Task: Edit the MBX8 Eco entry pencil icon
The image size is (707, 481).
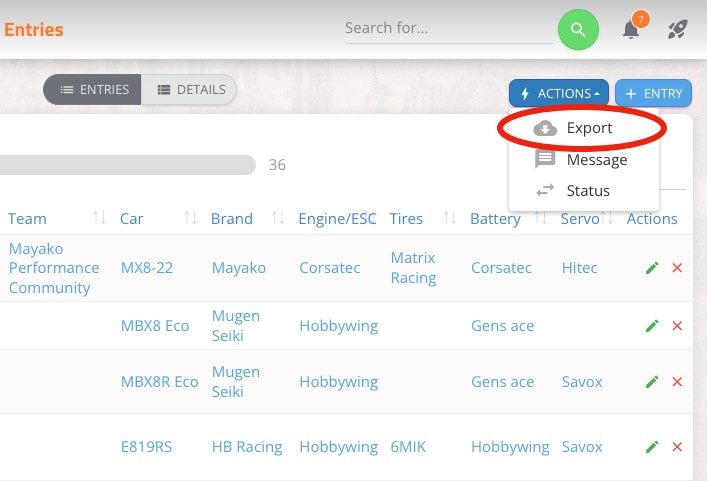Action: pos(652,325)
